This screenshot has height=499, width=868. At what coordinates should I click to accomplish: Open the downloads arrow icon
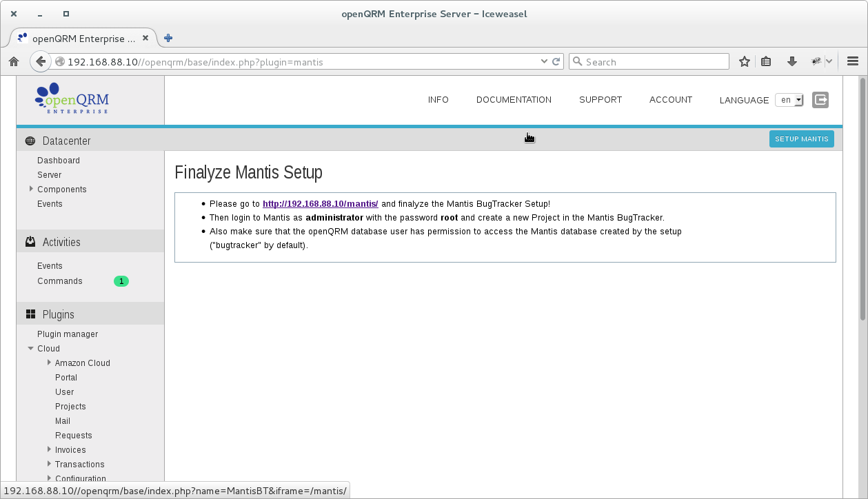792,61
